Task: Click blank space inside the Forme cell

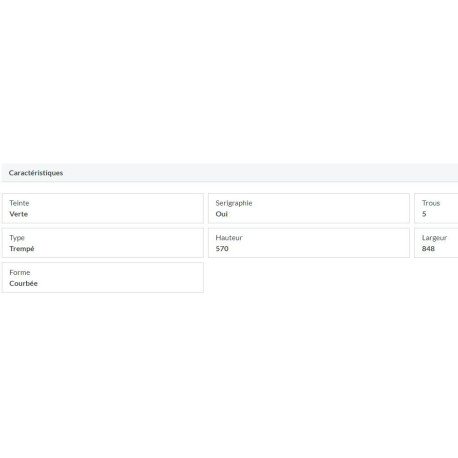Action: 127,278
